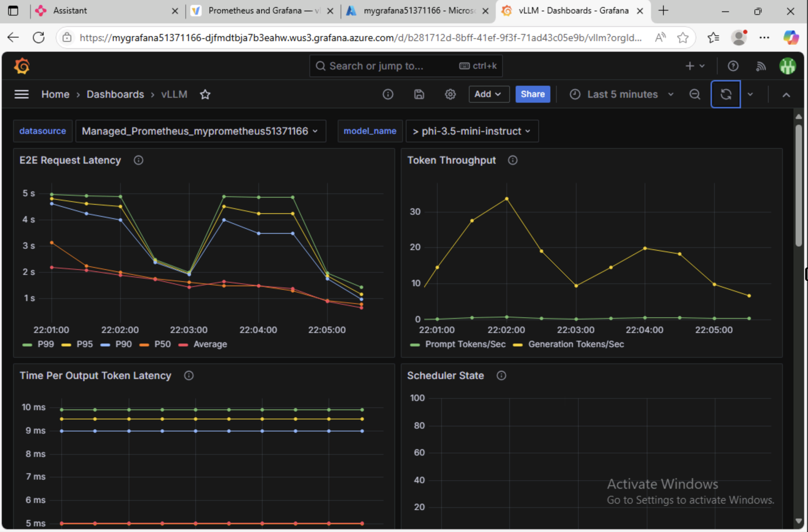This screenshot has height=532, width=808.
Task: Open the hamburger navigation menu
Action: pyautogui.click(x=21, y=94)
